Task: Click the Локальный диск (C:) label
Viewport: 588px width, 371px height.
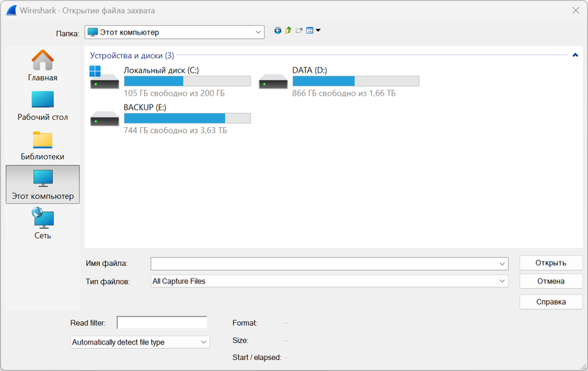Action: click(161, 70)
